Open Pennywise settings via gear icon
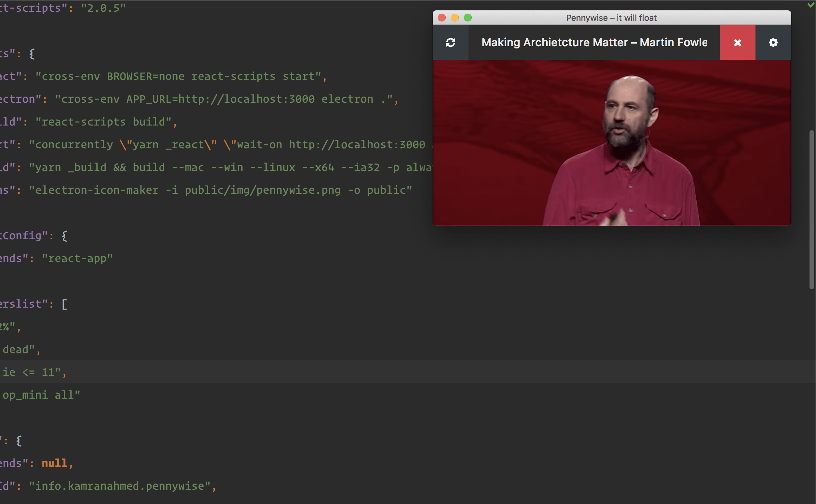The height and width of the screenshot is (504, 816). pos(773,42)
